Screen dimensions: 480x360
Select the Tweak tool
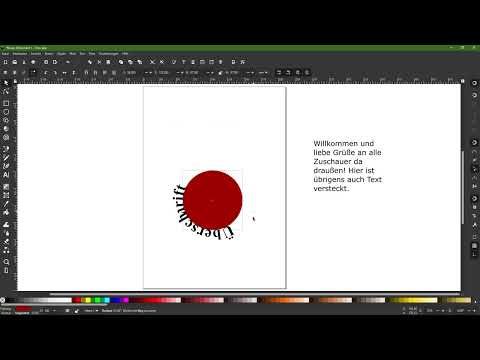(x=6, y=225)
